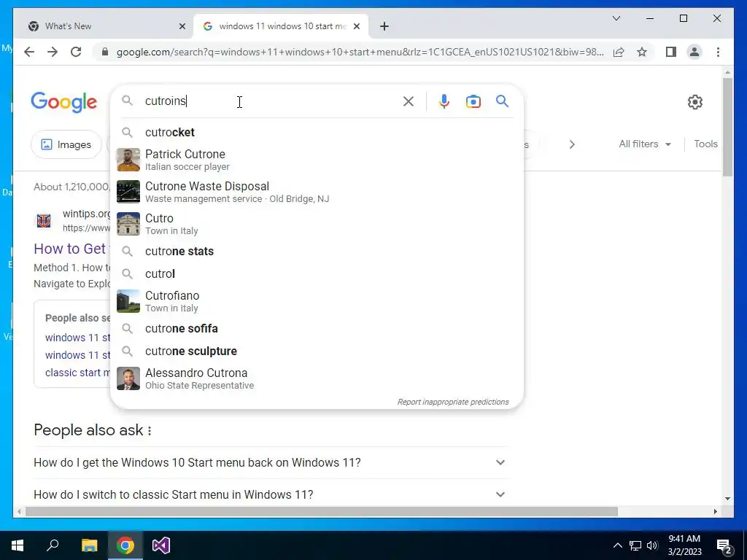Image resolution: width=747 pixels, height=560 pixels.
Task: Select the cutrone sculpture suggestion
Action: click(x=317, y=351)
